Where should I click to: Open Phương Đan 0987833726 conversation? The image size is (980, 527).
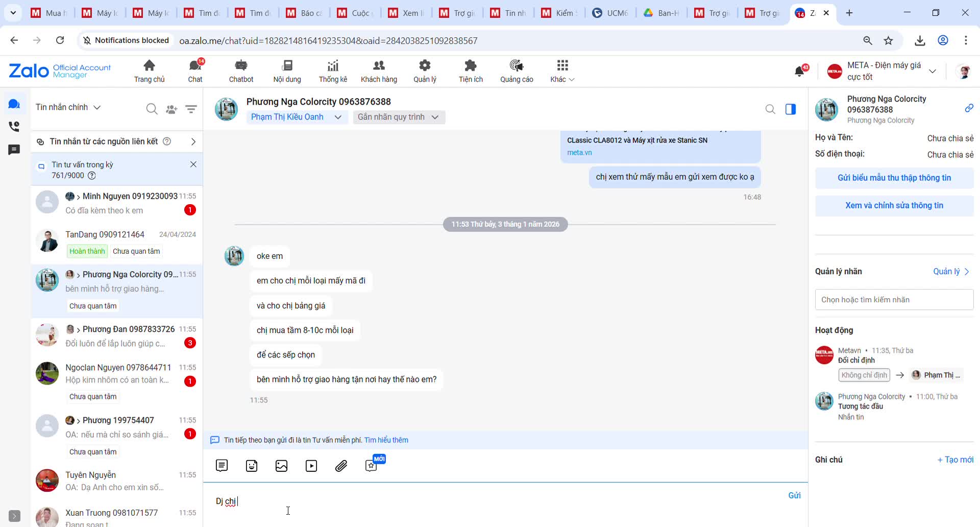(117, 336)
